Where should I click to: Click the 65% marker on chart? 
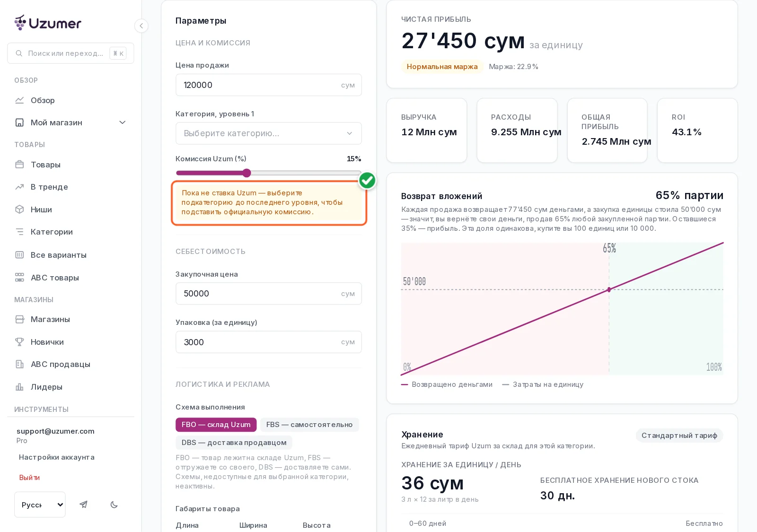pyautogui.click(x=609, y=289)
